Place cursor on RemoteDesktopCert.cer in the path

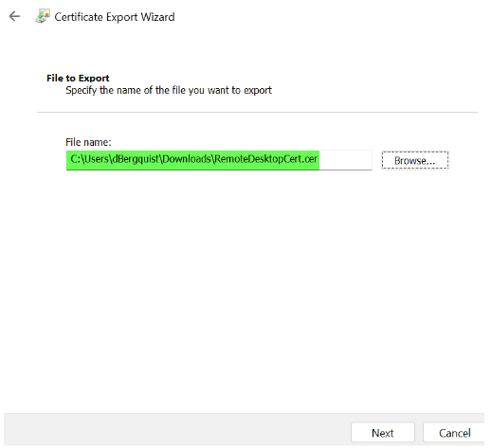[265, 159]
